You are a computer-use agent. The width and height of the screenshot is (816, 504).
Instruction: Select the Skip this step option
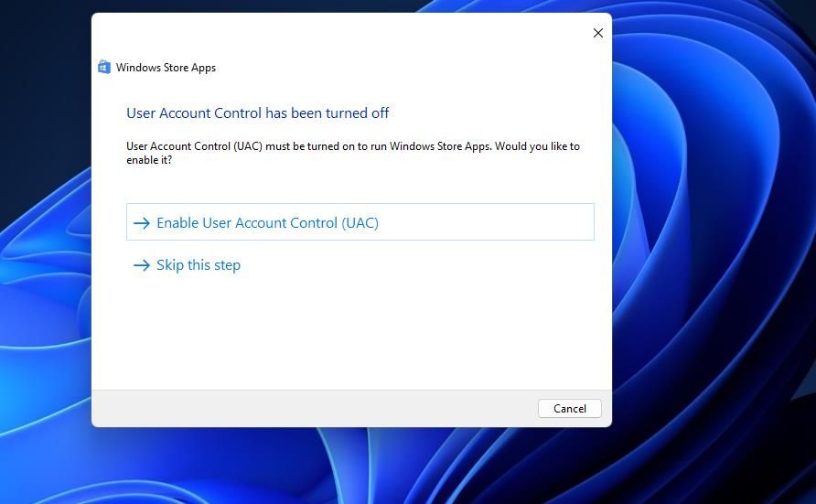point(188,265)
